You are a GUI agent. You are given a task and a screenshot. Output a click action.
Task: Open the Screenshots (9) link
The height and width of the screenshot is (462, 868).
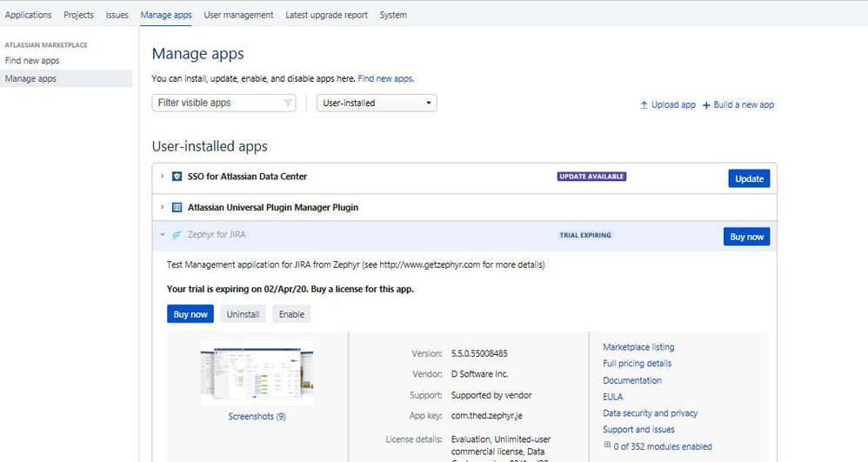tap(257, 416)
